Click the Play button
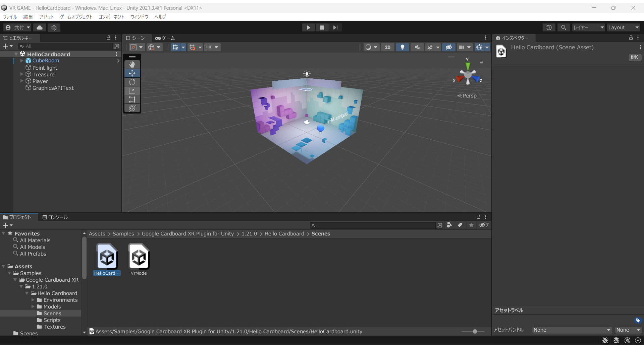 (x=308, y=27)
